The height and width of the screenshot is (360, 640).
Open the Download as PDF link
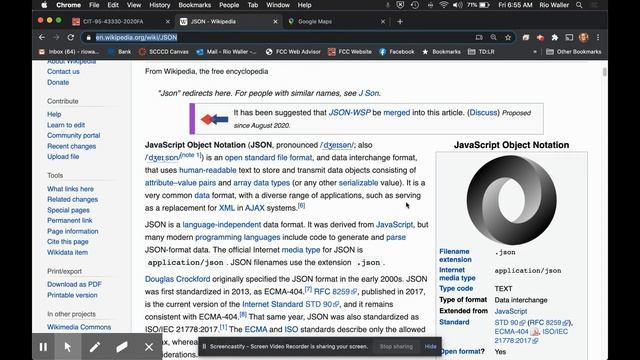74,284
